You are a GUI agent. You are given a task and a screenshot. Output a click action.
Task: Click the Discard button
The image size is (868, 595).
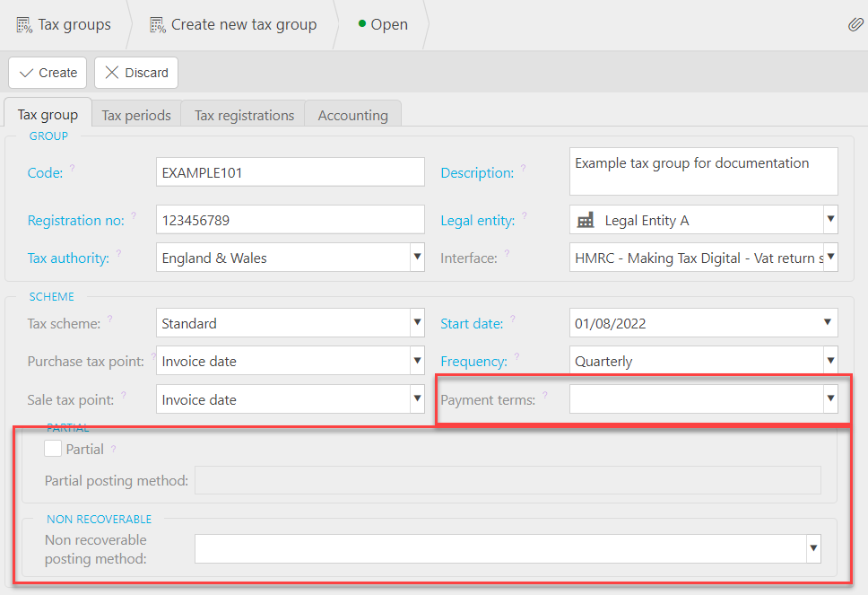pyautogui.click(x=135, y=73)
